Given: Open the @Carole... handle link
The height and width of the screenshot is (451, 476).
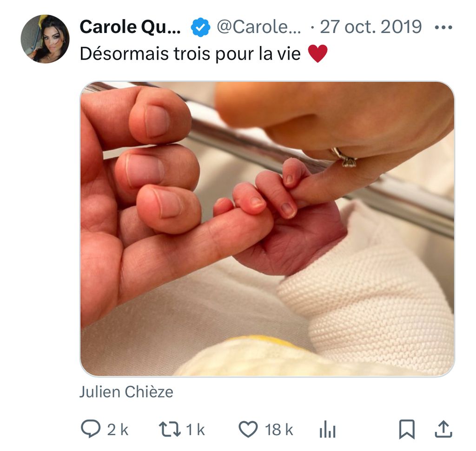Looking at the screenshot, I should click(258, 27).
